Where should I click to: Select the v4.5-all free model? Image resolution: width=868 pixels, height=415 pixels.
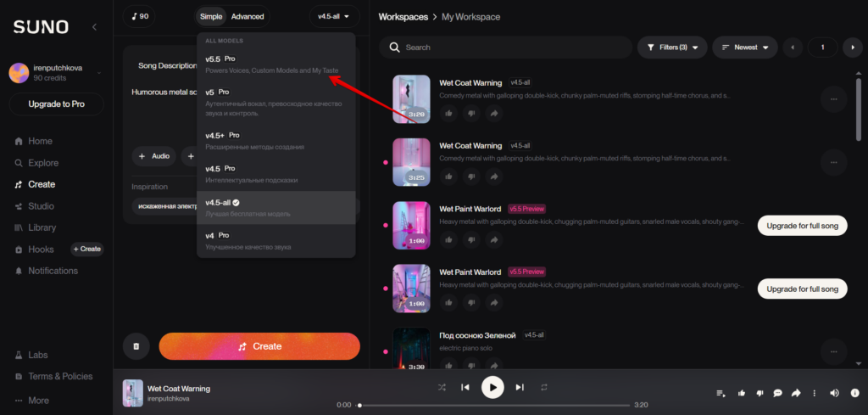pyautogui.click(x=275, y=208)
